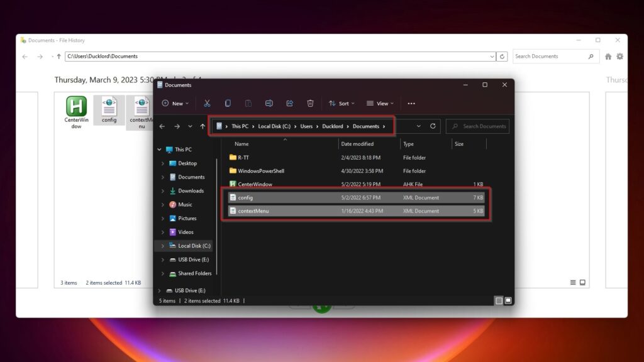Switch File History to large icons view
Screen dimensions: 644x362
click(x=582, y=282)
